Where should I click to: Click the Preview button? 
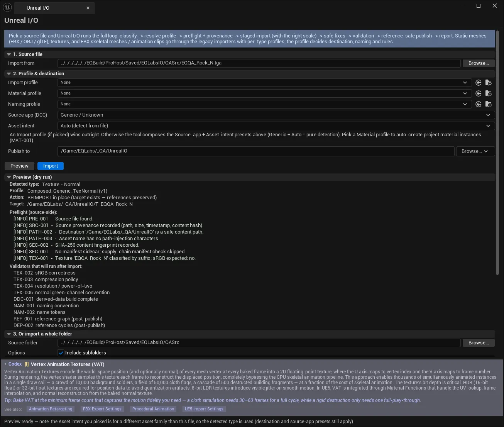coord(19,166)
